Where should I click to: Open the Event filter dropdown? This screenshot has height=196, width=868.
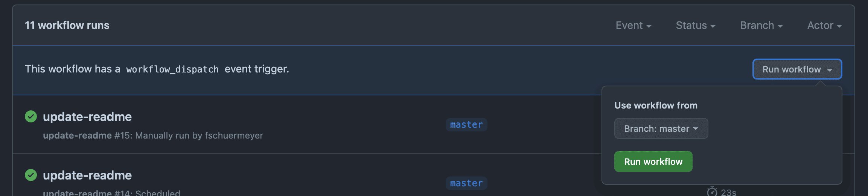pos(633,26)
